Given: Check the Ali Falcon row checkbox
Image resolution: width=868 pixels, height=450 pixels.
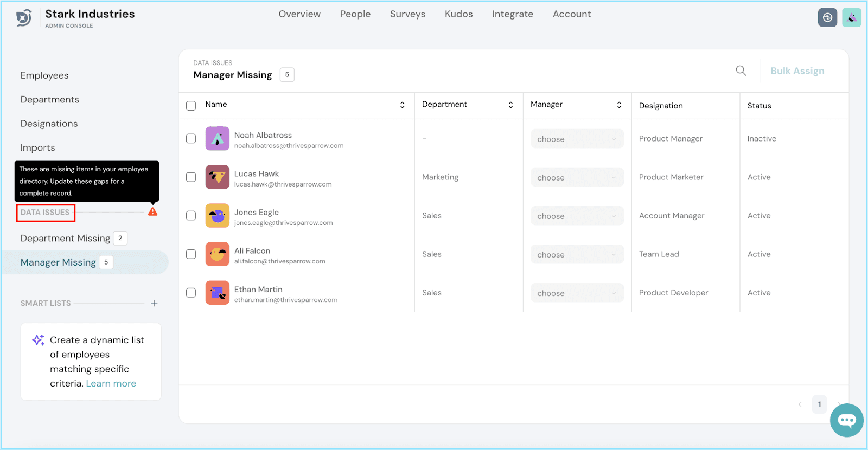Looking at the screenshot, I should [191, 254].
